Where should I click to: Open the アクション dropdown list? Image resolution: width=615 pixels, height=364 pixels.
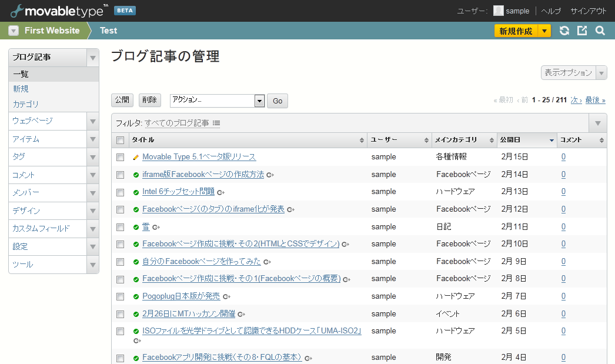pyautogui.click(x=218, y=101)
